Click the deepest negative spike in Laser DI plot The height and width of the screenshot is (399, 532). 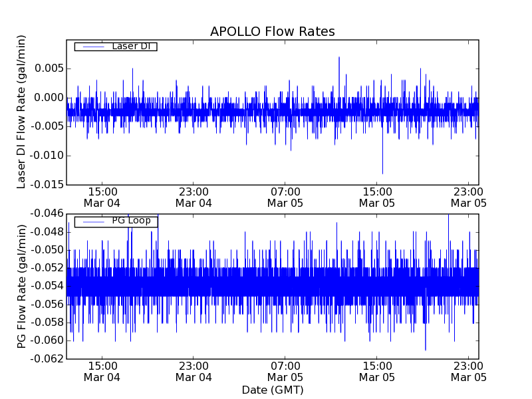pos(382,172)
